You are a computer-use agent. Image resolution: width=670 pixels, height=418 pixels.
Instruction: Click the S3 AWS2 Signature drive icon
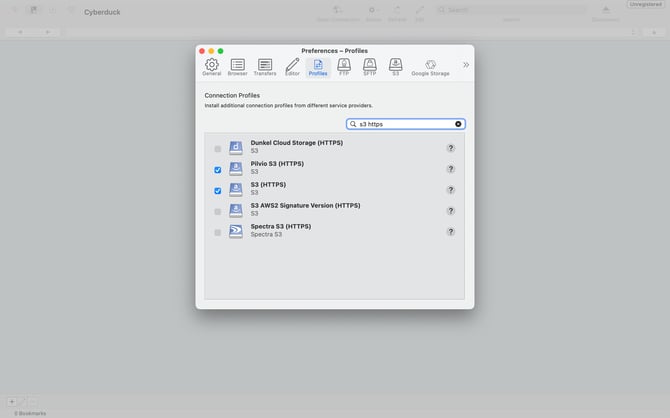pos(236,210)
